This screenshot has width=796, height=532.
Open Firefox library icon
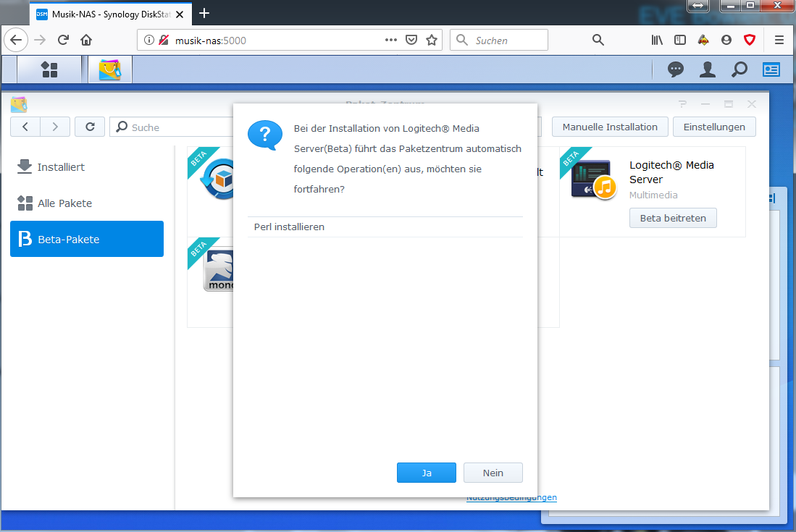click(657, 40)
